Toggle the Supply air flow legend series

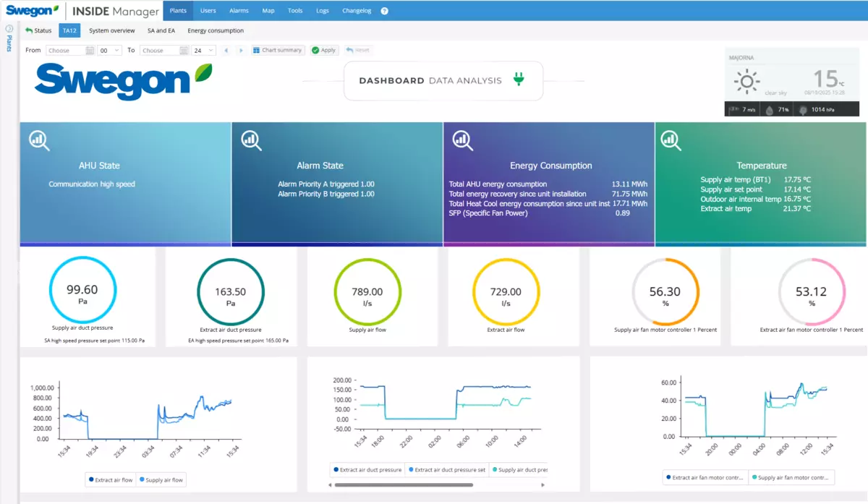[161, 479]
